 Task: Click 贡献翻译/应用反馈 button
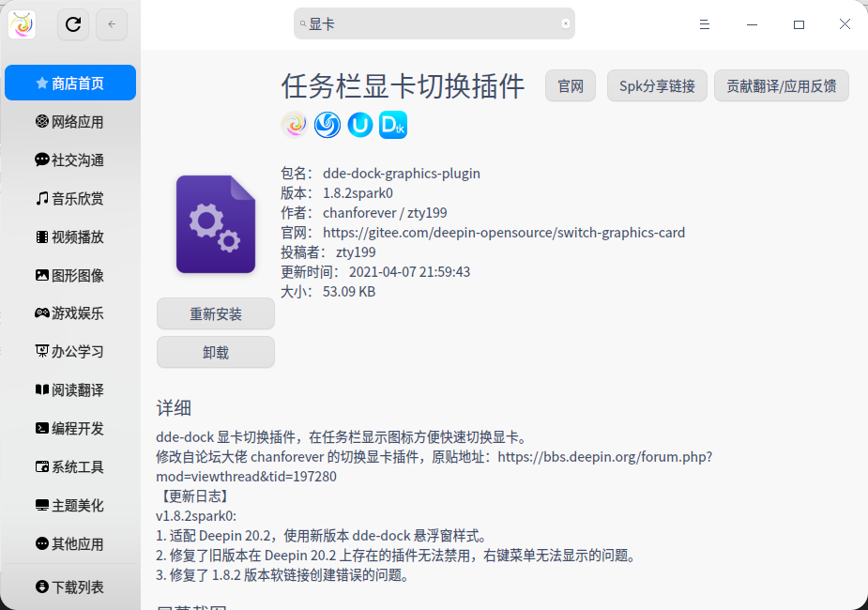781,85
